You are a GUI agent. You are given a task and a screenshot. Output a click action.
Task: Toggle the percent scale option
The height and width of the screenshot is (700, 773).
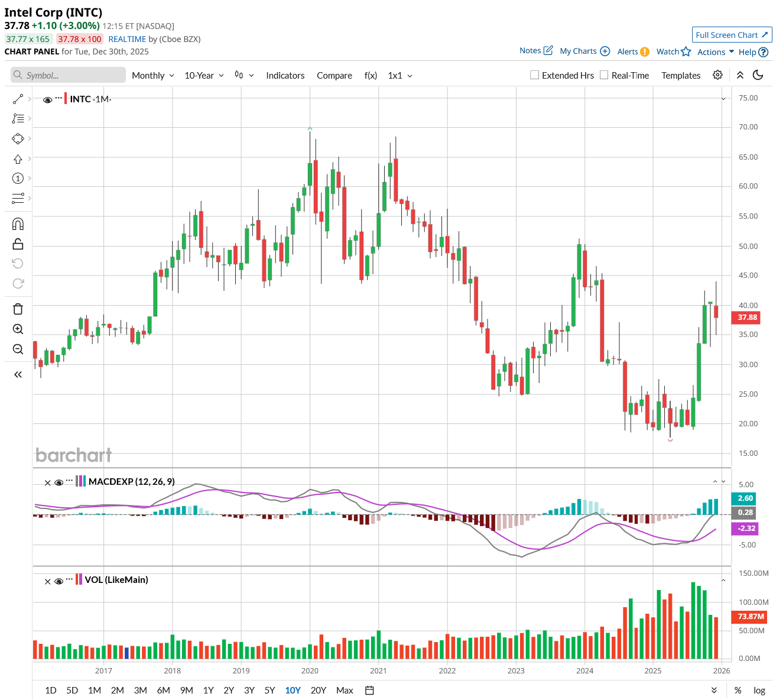(738, 691)
